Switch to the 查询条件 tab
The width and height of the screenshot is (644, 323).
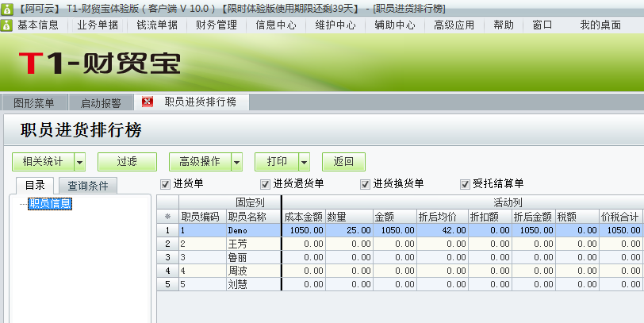[x=88, y=186]
